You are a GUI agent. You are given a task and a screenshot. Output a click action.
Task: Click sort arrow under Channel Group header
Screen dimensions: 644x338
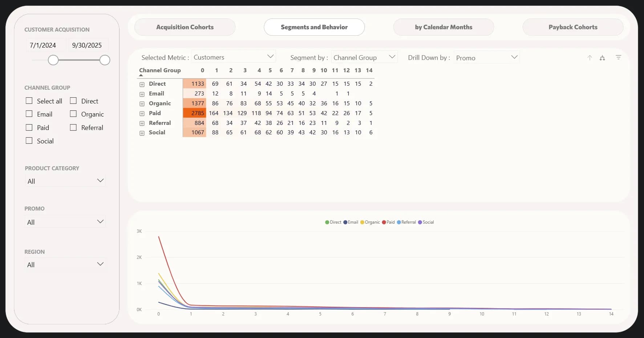pos(141,75)
